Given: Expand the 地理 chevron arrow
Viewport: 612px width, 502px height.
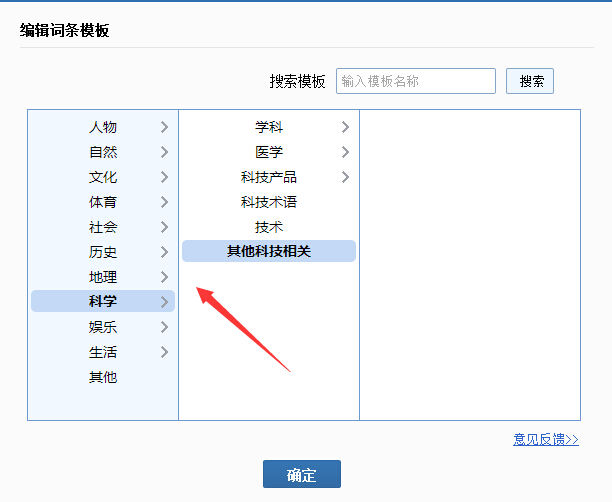Looking at the screenshot, I should [164, 277].
